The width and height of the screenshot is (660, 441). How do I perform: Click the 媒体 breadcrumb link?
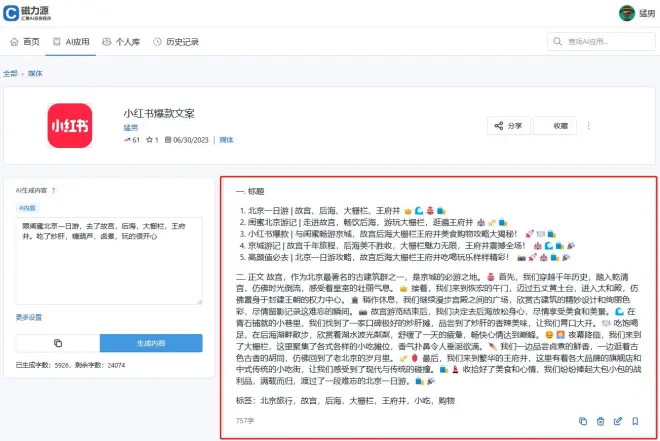[35, 73]
